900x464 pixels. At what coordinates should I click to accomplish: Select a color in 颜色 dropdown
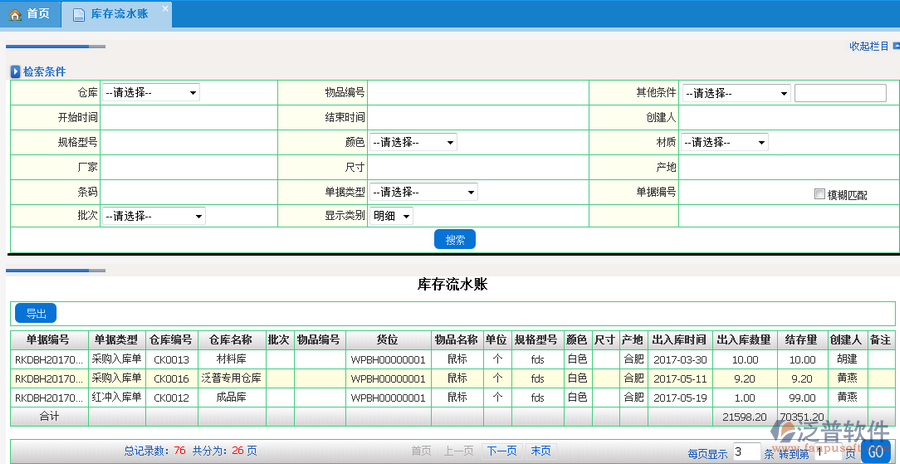click(413, 142)
